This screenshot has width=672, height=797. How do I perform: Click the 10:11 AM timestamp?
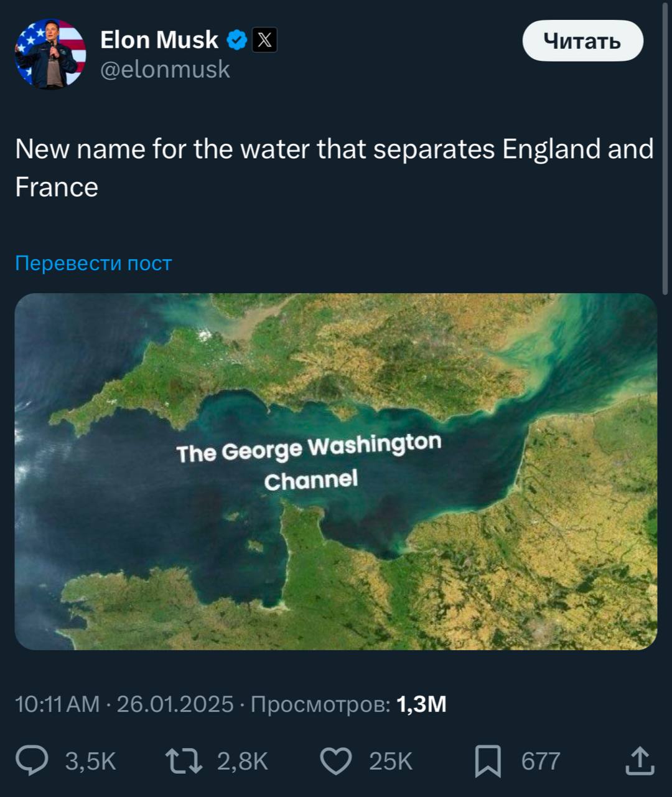[57, 704]
